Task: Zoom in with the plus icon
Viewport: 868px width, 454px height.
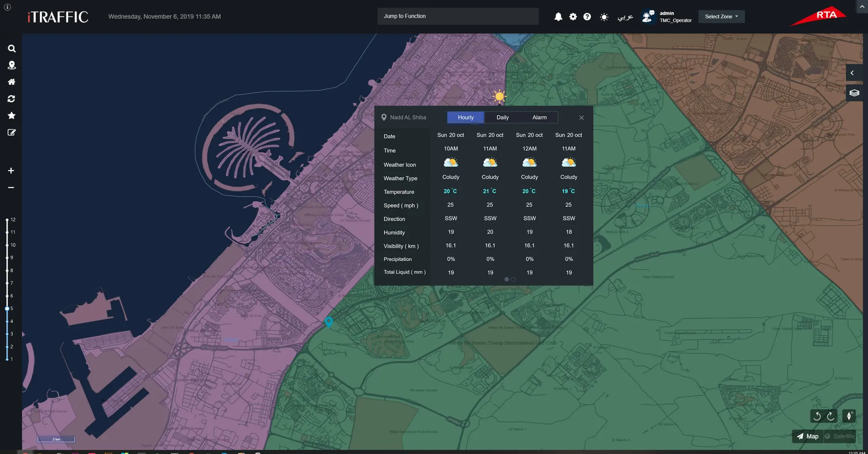Action: point(11,171)
